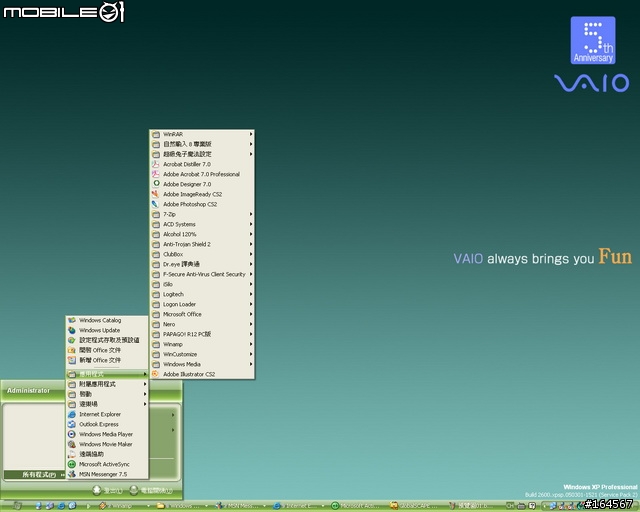Expand Microsoft Office submenu
This screenshot has height=512, width=640.
(202, 314)
